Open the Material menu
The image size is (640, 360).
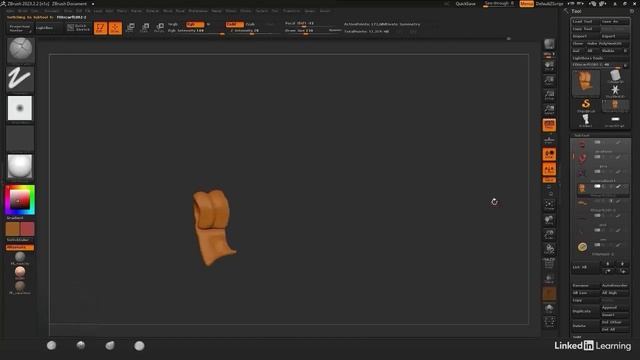pyautogui.click(x=153, y=11)
